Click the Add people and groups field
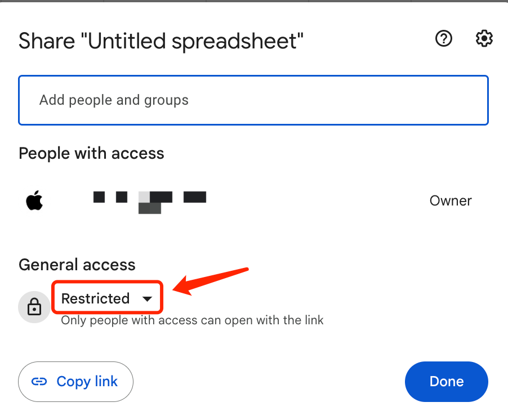Viewport: 508px width, 420px height. tap(253, 100)
